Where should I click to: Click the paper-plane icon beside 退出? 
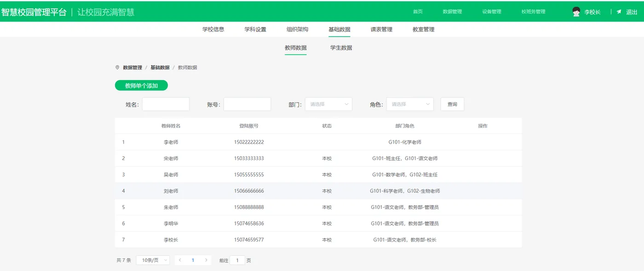(x=619, y=12)
